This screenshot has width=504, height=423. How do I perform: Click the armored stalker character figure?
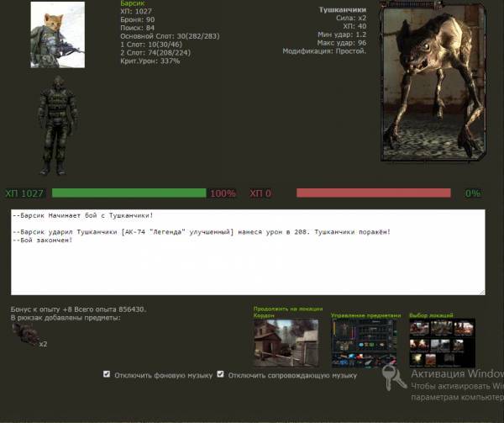(x=58, y=126)
